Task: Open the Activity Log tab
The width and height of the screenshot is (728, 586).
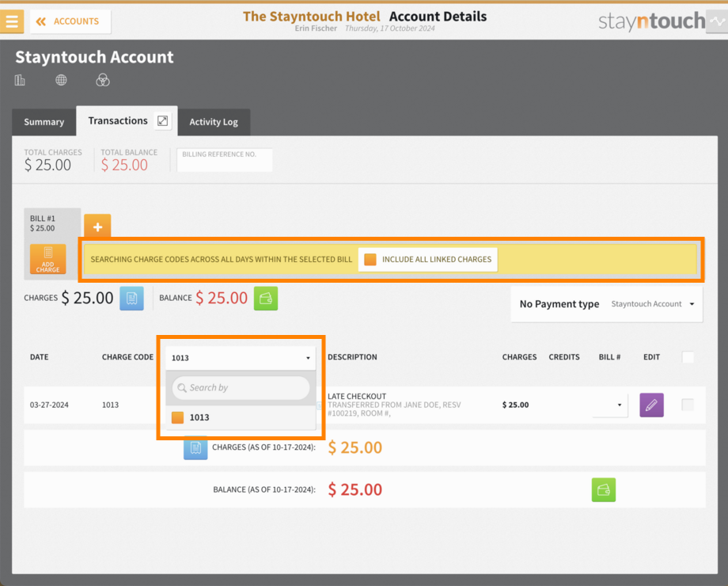Action: pos(214,122)
